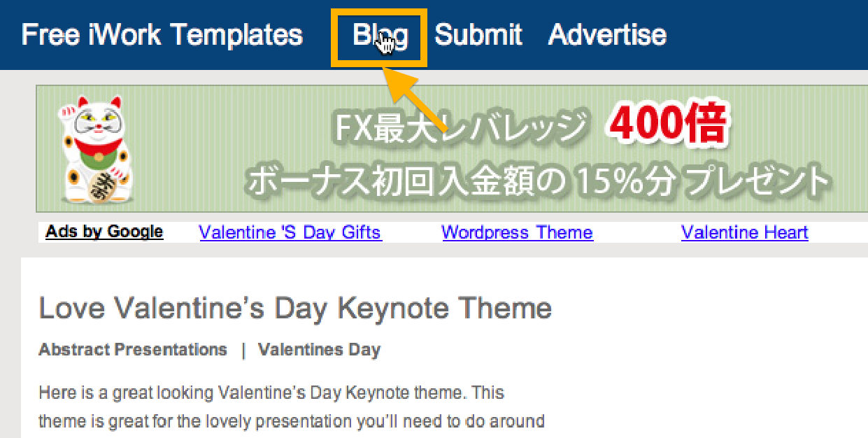
Task: Visit the Valentine Heart ad link
Action: click(745, 232)
